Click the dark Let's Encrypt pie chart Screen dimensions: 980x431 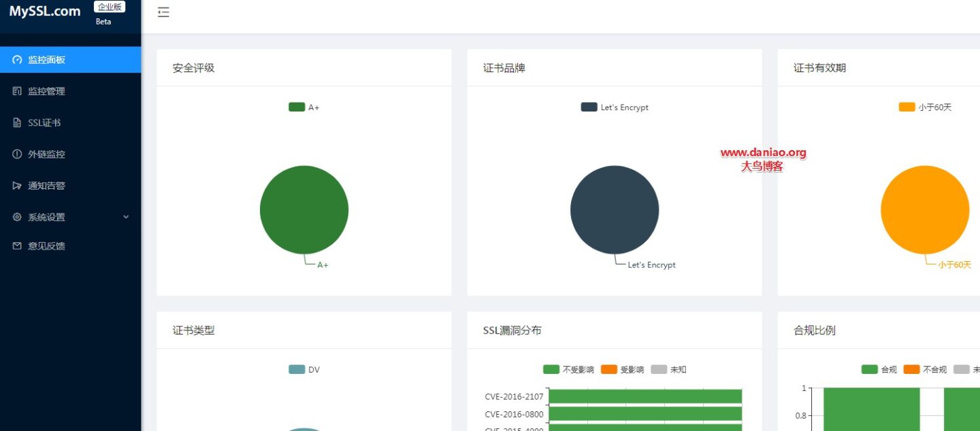click(615, 210)
